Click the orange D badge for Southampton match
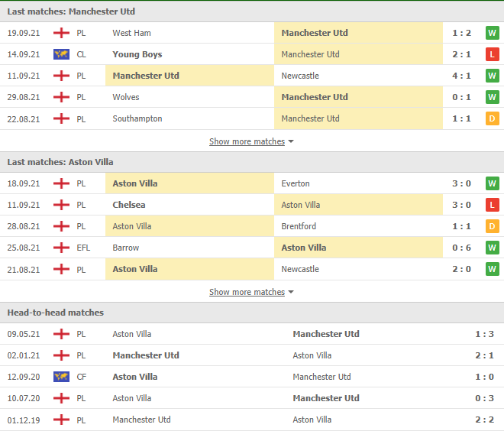Screen dimensions: 504x431 (x=492, y=118)
